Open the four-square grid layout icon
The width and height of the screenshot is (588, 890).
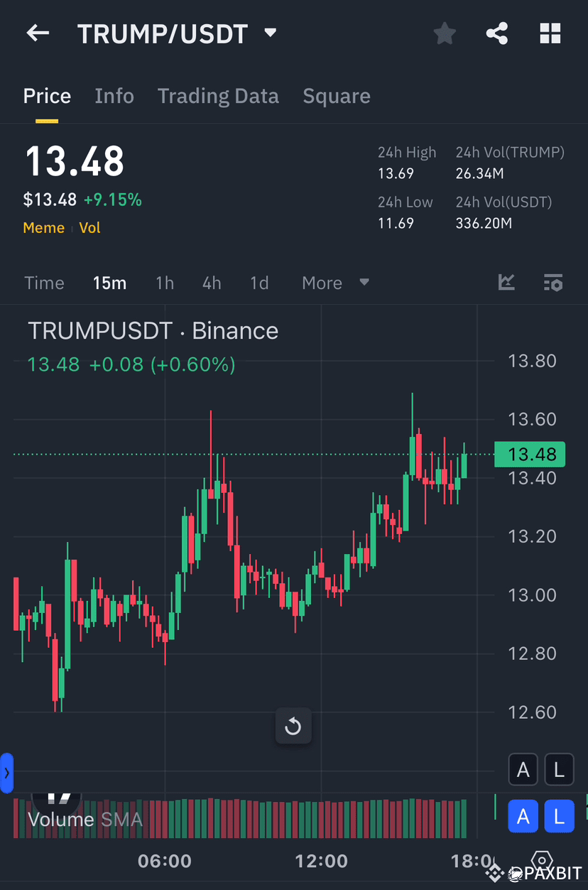[550, 33]
